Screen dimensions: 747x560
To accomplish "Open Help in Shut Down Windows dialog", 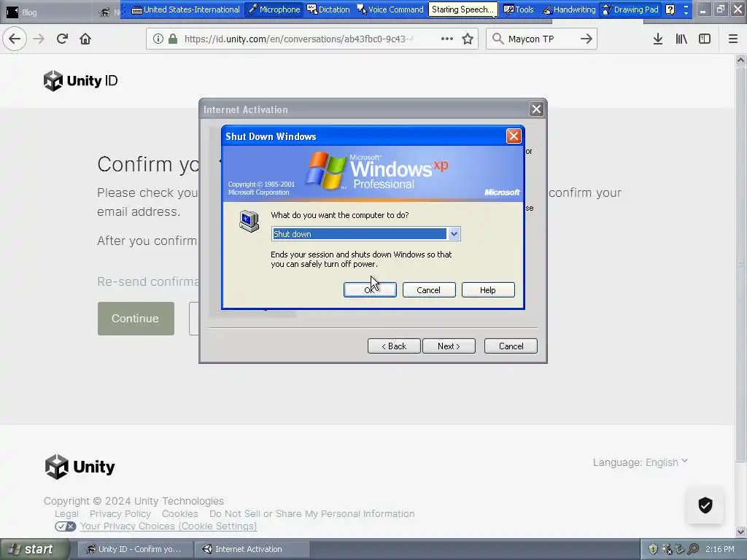I will [488, 289].
